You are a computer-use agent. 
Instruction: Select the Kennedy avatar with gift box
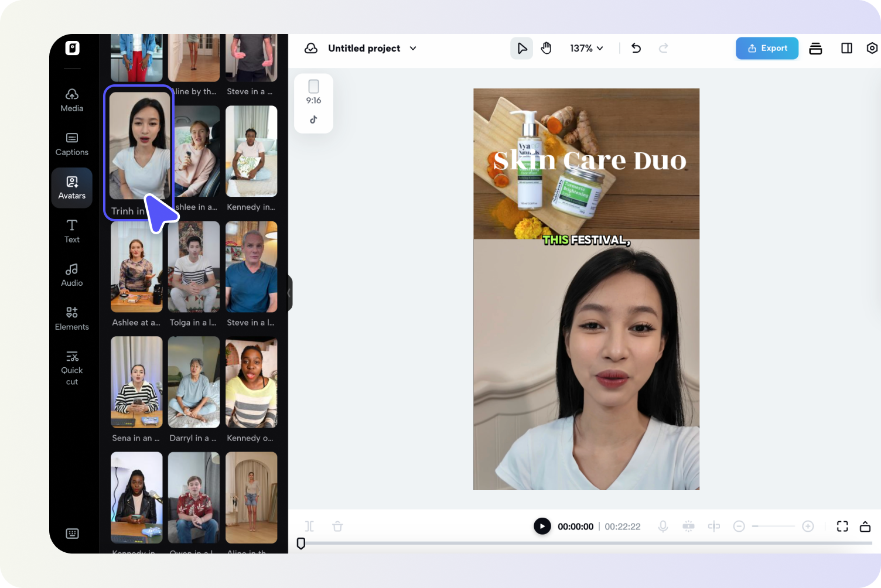(x=251, y=151)
